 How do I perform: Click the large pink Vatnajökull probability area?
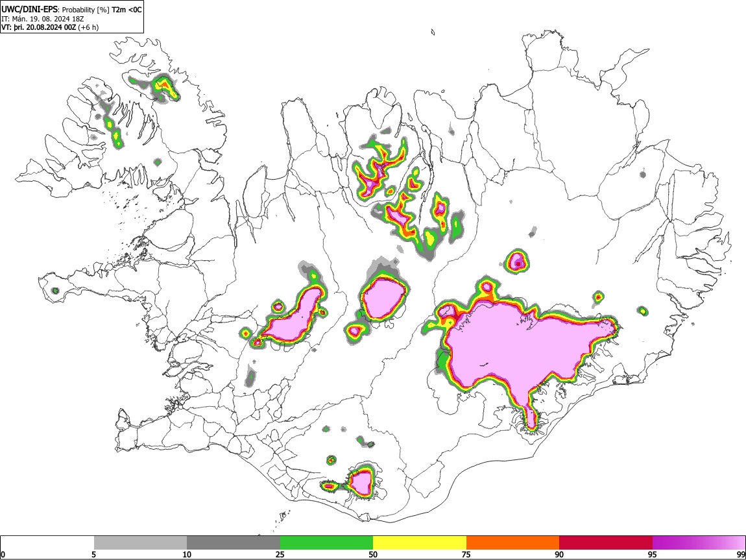tap(518, 347)
